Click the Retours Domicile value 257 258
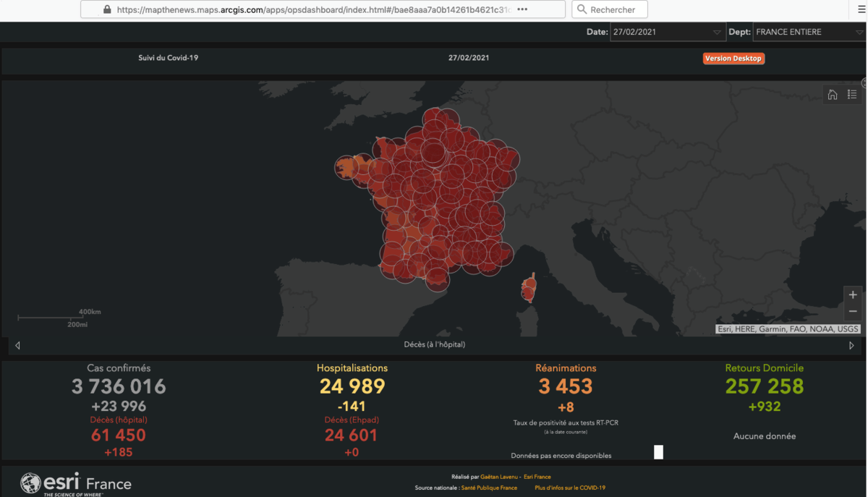 click(765, 387)
